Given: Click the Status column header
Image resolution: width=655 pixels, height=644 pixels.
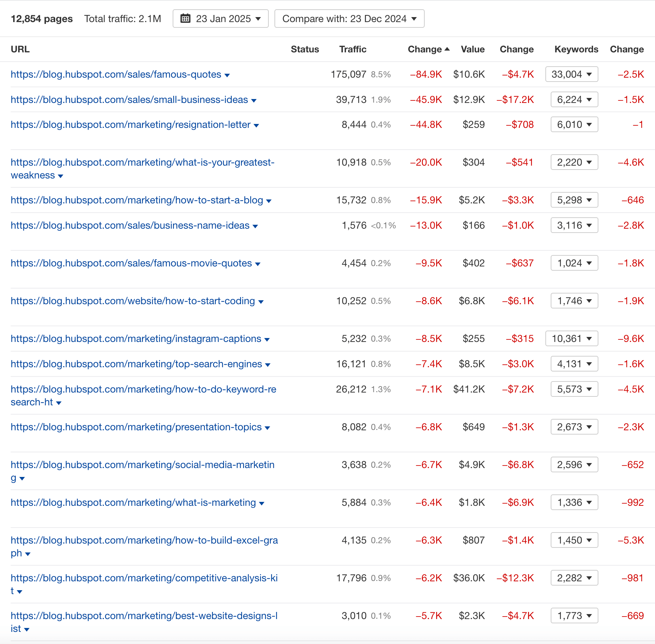Looking at the screenshot, I should click(x=305, y=49).
